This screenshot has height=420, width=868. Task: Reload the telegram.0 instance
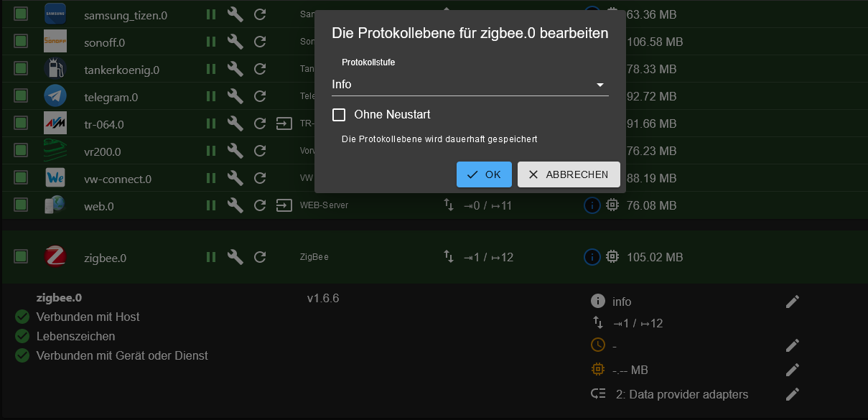point(260,96)
